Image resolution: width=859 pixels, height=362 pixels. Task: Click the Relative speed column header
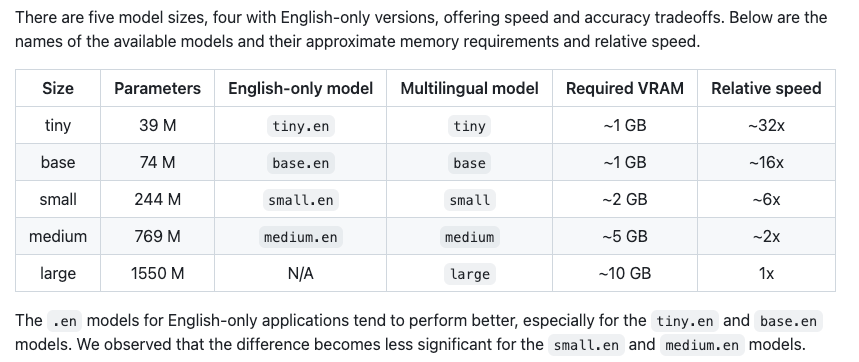(x=766, y=88)
